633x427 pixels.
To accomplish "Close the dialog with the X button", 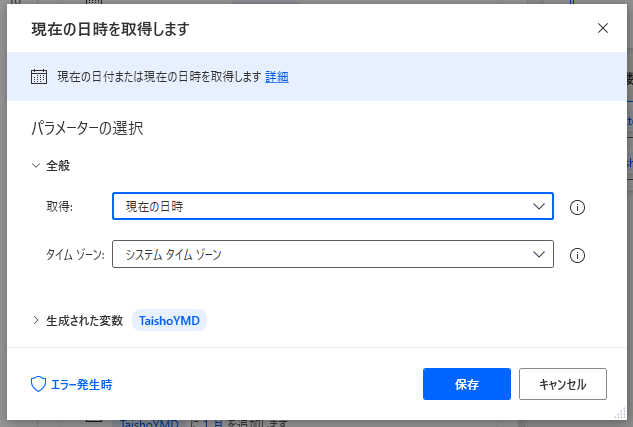I will [x=603, y=28].
